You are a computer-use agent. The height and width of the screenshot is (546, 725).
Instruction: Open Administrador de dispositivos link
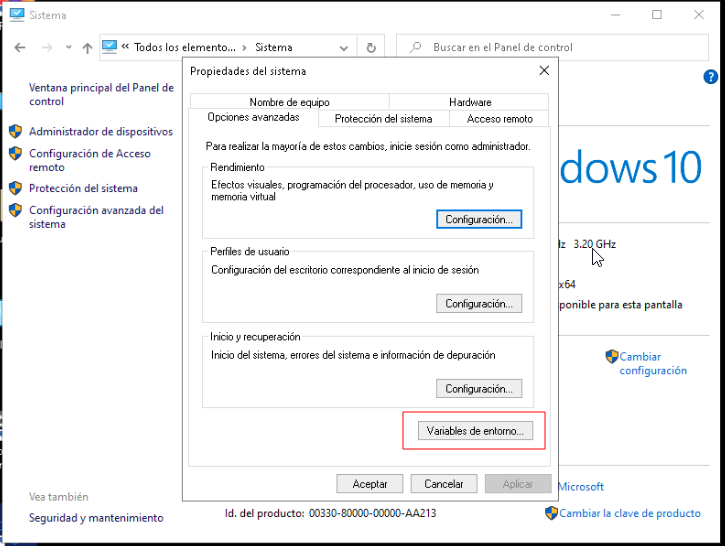tap(101, 132)
